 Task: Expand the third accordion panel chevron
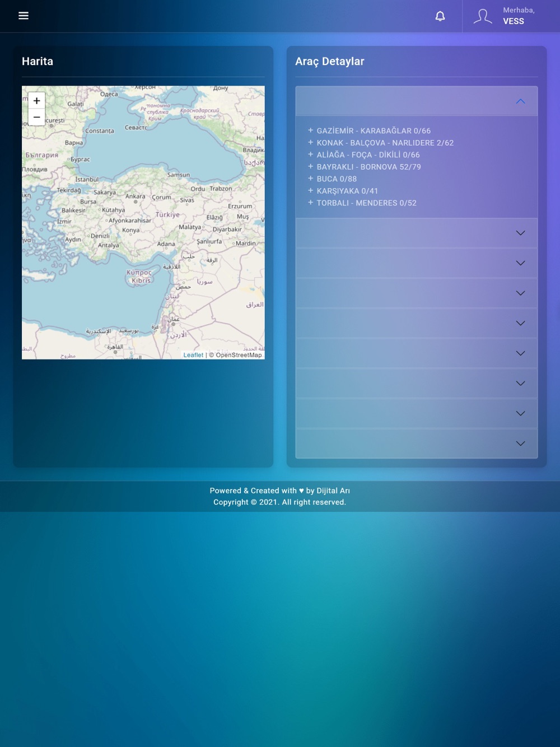click(520, 263)
